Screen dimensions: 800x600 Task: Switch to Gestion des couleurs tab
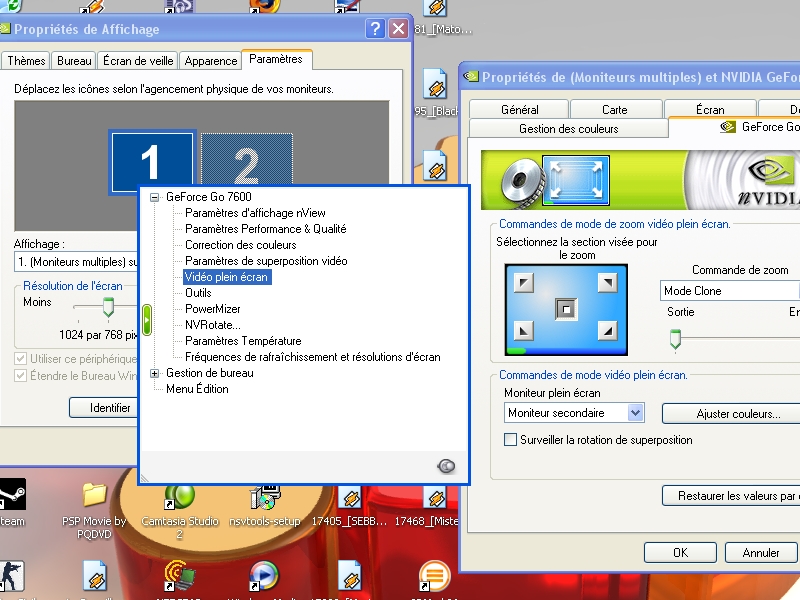click(x=568, y=129)
